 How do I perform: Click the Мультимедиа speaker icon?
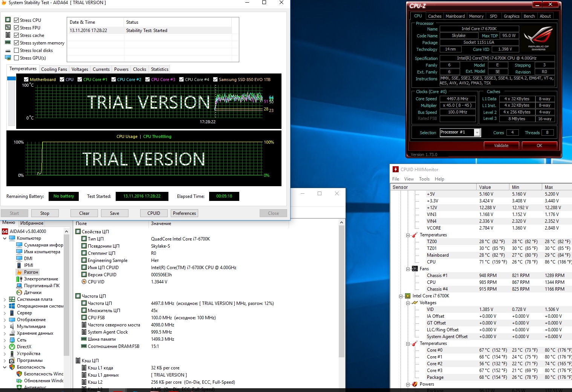pyautogui.click(x=12, y=326)
